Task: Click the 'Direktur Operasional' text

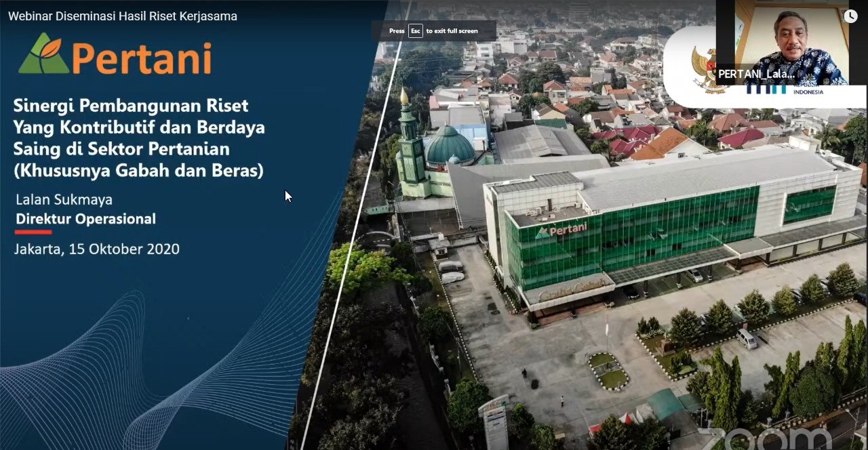Action: pos(85,219)
